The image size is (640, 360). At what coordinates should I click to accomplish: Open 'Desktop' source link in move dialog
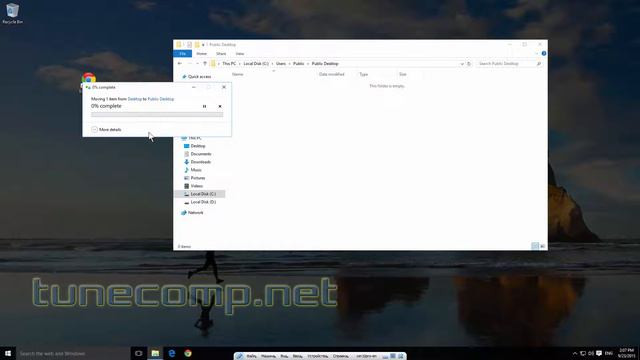pyautogui.click(x=134, y=99)
